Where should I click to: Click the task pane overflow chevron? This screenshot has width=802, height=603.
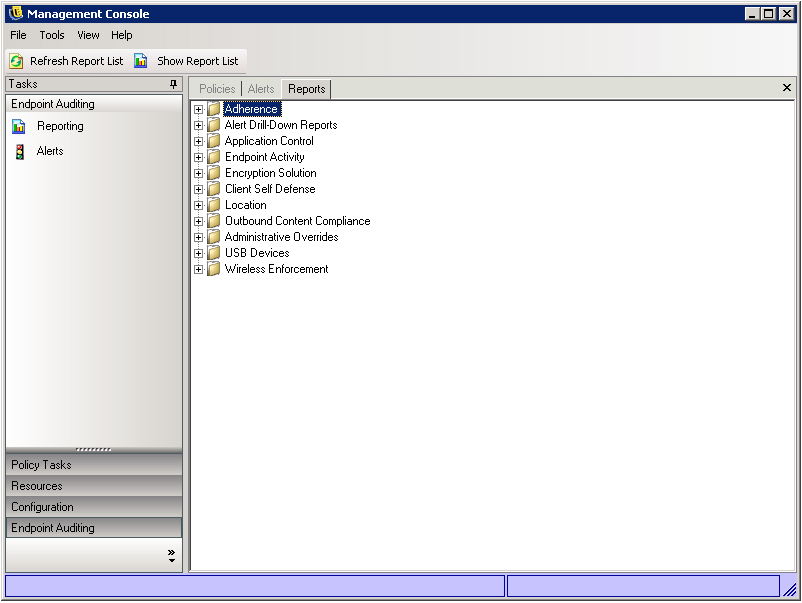click(x=171, y=555)
